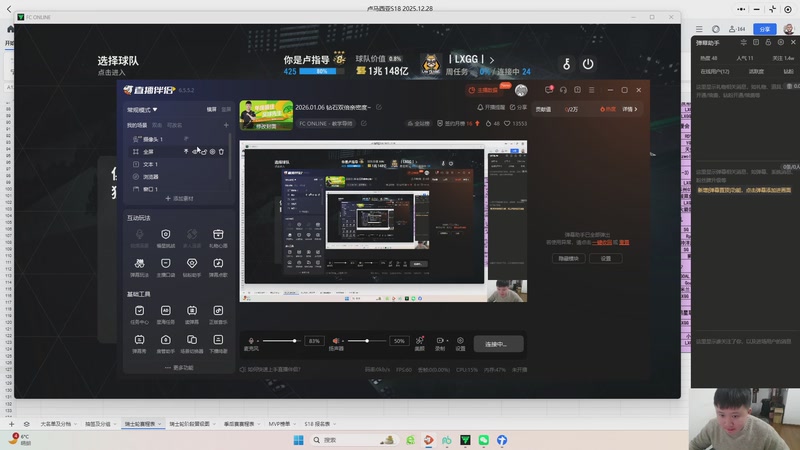800x450 pixels.
Task: Select the 我的场景 tab
Action: (137, 125)
